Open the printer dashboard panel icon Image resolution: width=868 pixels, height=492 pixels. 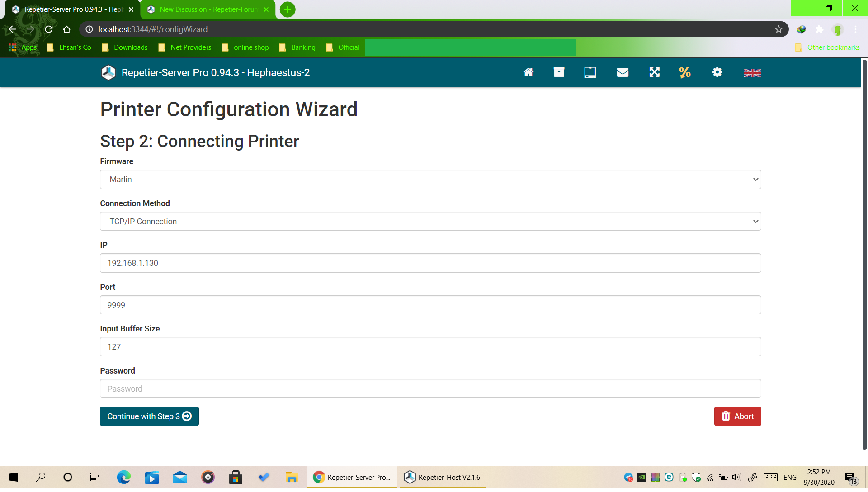(x=590, y=72)
